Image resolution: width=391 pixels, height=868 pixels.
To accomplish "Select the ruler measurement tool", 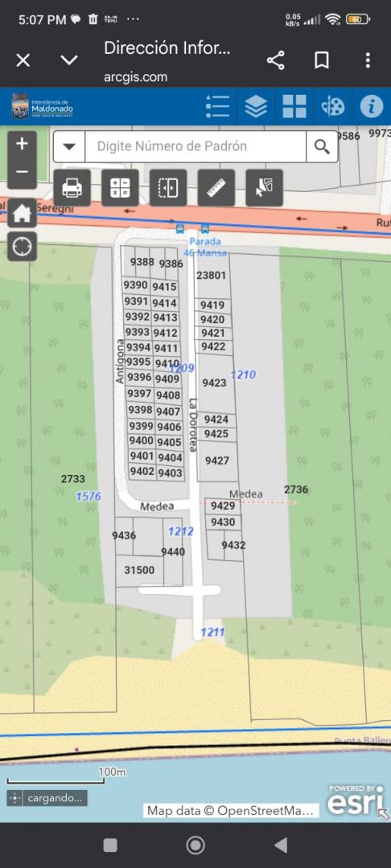I will [216, 187].
